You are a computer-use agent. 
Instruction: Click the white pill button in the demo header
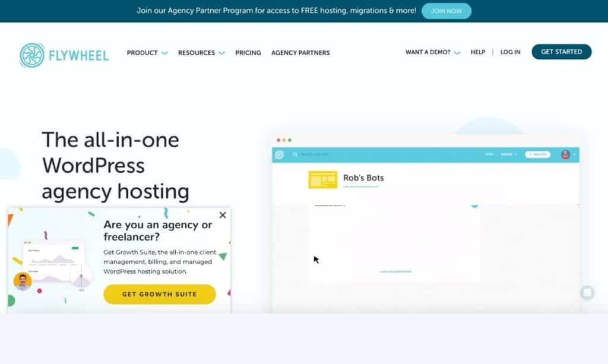point(537,154)
